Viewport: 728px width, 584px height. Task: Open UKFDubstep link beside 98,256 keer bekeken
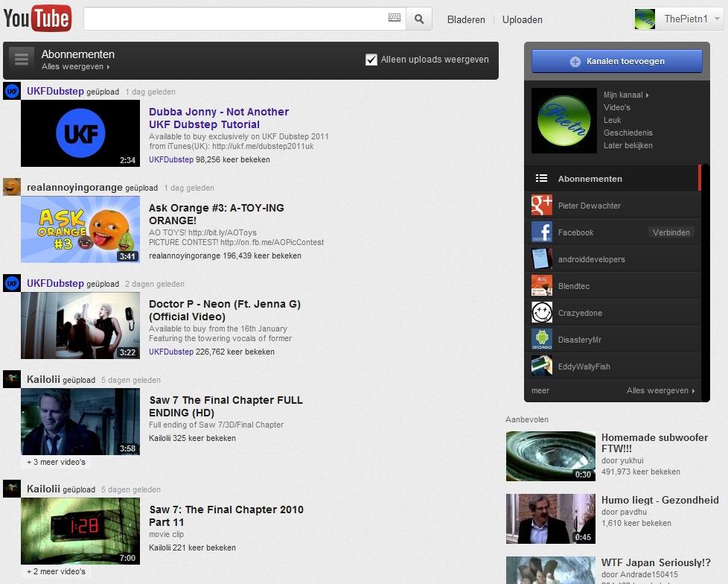[x=171, y=159]
